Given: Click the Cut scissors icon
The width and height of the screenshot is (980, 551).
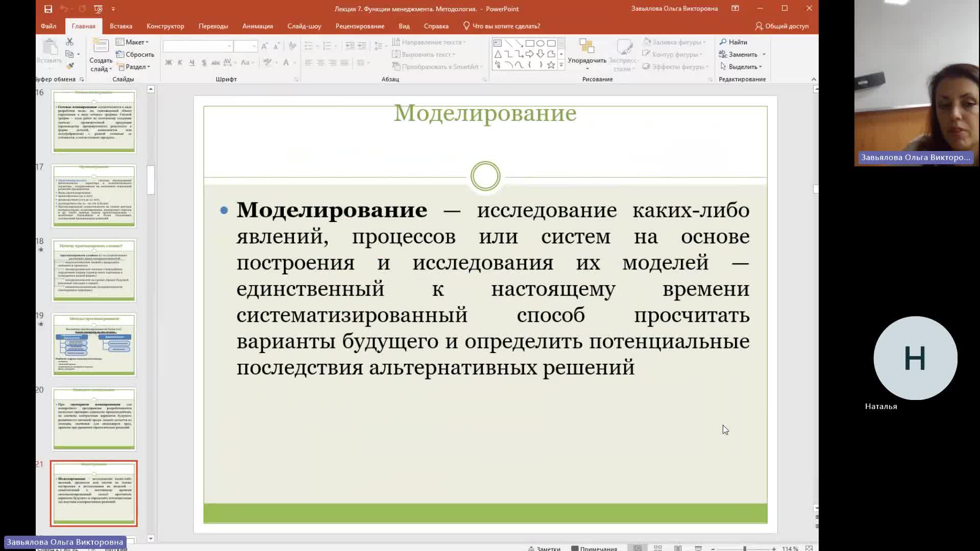Looking at the screenshot, I should 70,42.
